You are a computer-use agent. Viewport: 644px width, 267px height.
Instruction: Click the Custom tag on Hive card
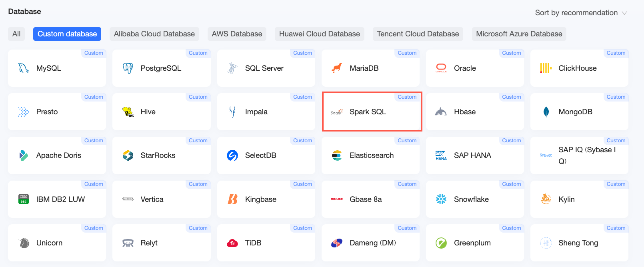pos(198,97)
